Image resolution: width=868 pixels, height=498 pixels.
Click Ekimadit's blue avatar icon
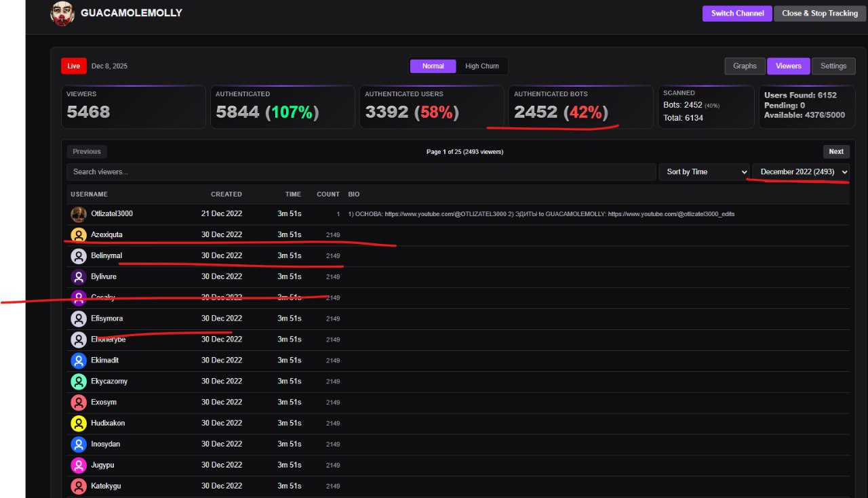pos(79,361)
